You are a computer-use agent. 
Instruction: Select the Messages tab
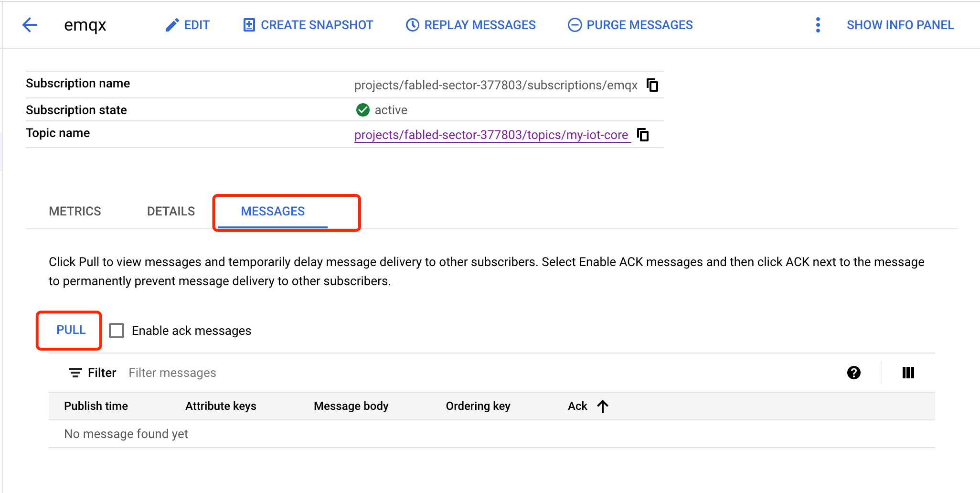(x=273, y=211)
